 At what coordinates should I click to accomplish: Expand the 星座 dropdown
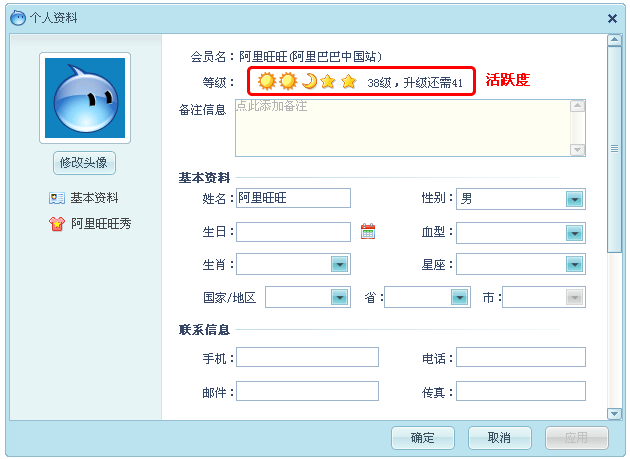click(521, 264)
